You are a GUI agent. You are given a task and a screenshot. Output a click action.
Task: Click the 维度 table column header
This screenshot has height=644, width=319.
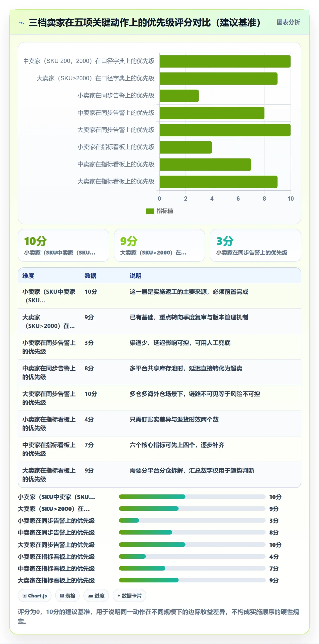pyautogui.click(x=28, y=276)
